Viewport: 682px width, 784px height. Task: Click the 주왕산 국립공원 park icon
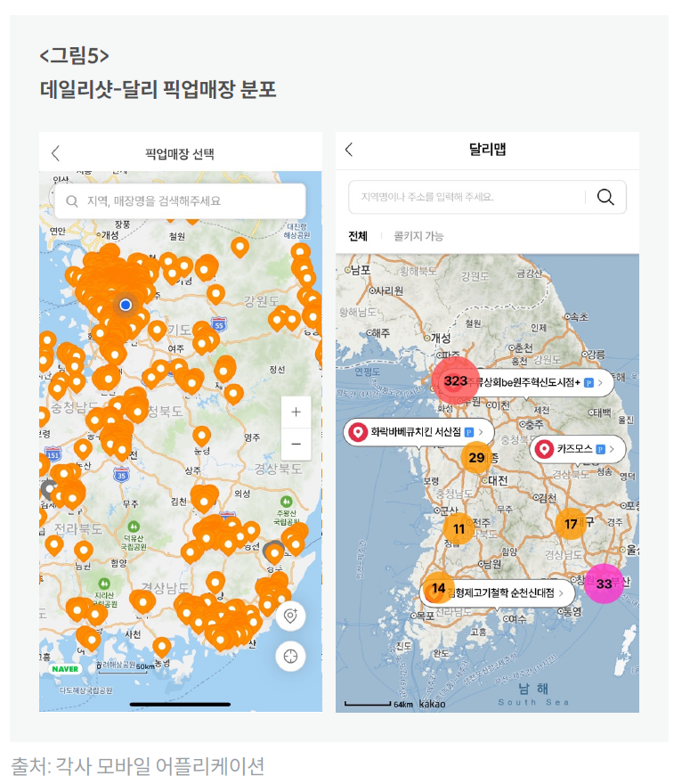coord(287,502)
